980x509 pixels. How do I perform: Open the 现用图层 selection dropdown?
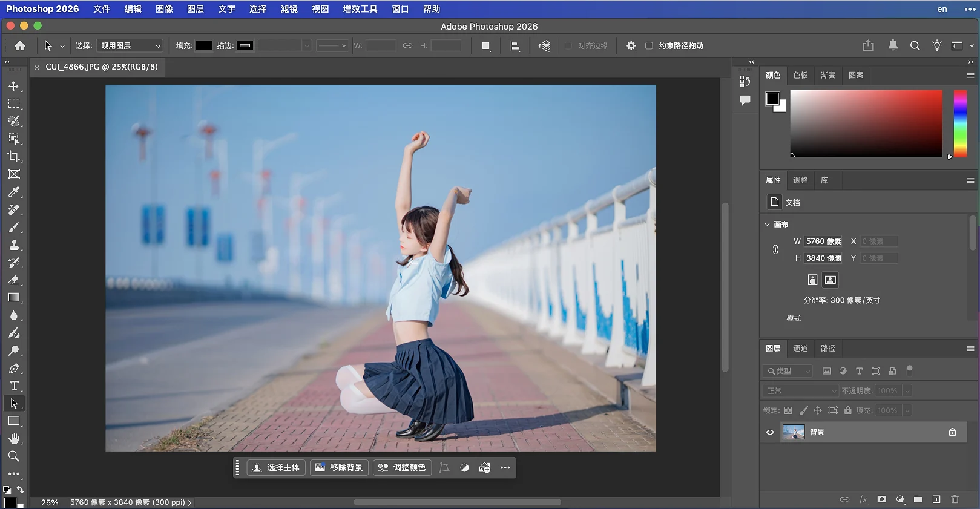pyautogui.click(x=130, y=46)
